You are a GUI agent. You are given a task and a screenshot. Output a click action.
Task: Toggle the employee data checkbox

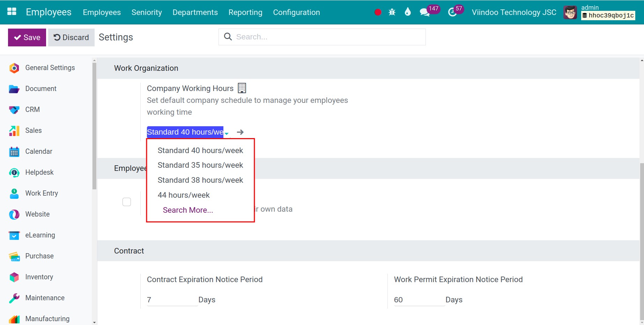coord(127,202)
